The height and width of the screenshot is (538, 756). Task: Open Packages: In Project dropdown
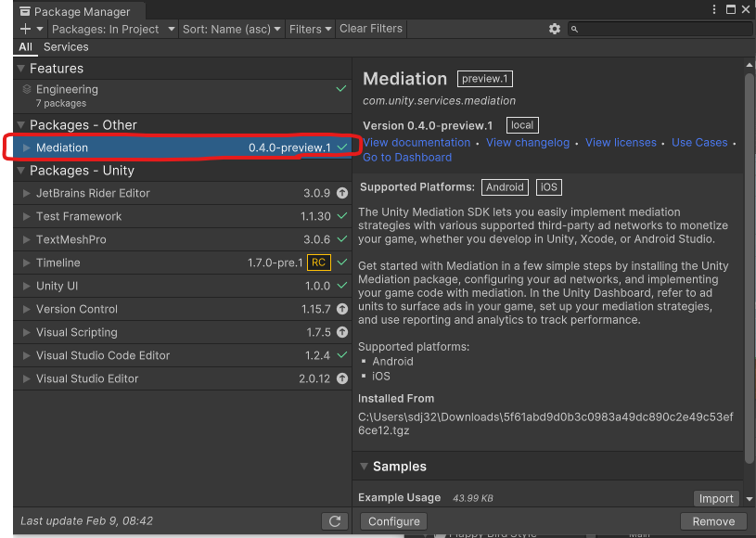click(113, 29)
